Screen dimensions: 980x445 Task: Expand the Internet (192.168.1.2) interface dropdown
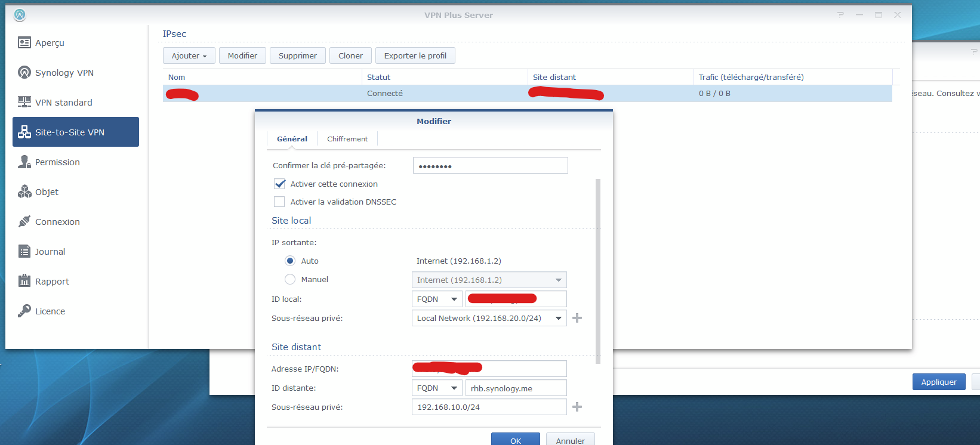pos(489,280)
